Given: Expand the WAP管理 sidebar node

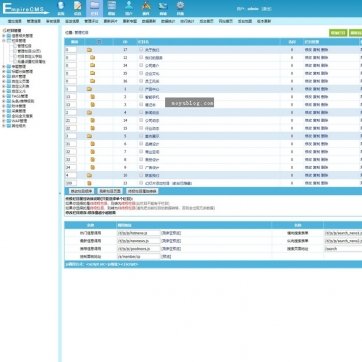Looking at the screenshot, I should point(4,121).
